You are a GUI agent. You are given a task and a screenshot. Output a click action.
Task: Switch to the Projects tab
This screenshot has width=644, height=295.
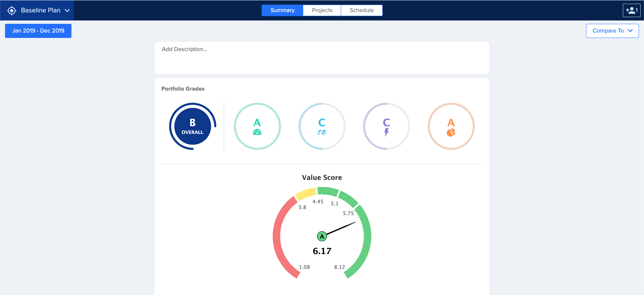coord(322,10)
